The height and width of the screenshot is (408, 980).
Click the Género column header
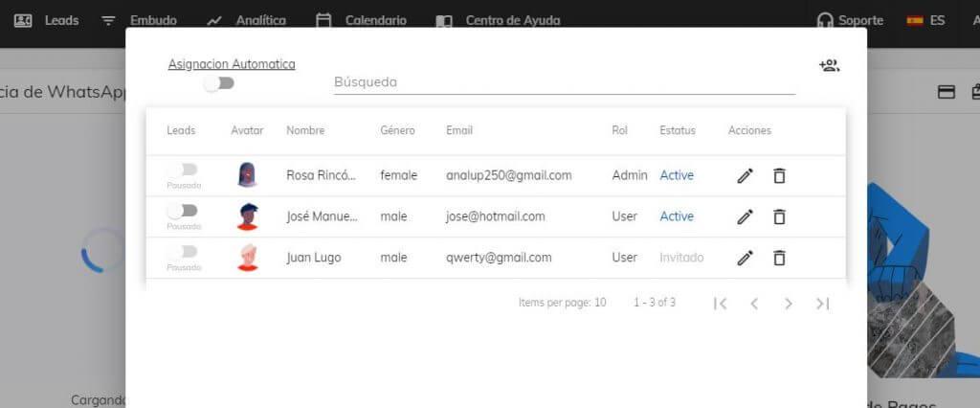[397, 131]
